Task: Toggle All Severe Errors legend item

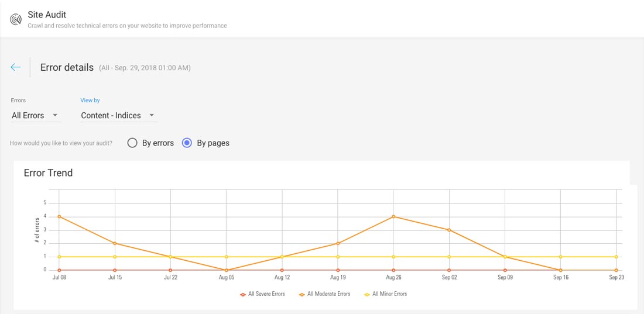Action: (262, 294)
